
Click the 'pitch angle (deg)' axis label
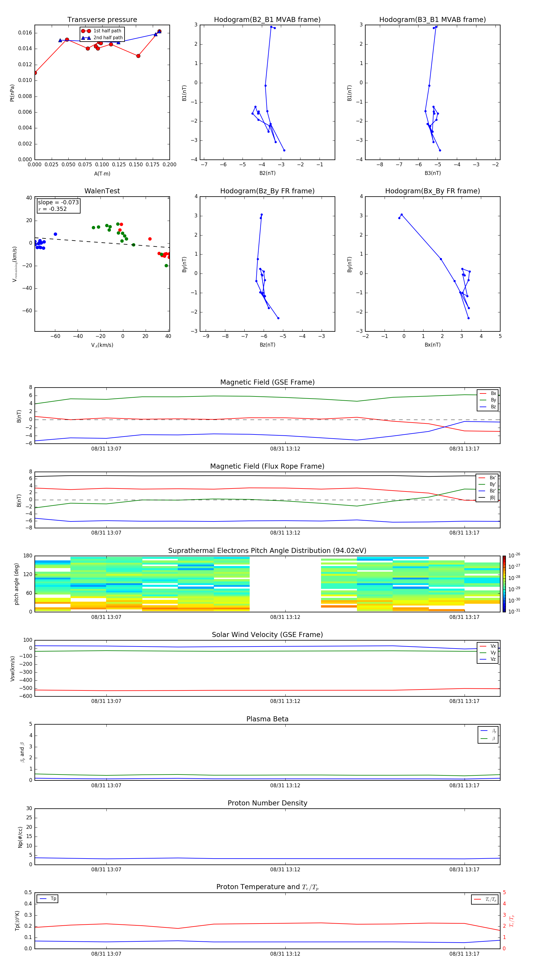click(x=16, y=584)
